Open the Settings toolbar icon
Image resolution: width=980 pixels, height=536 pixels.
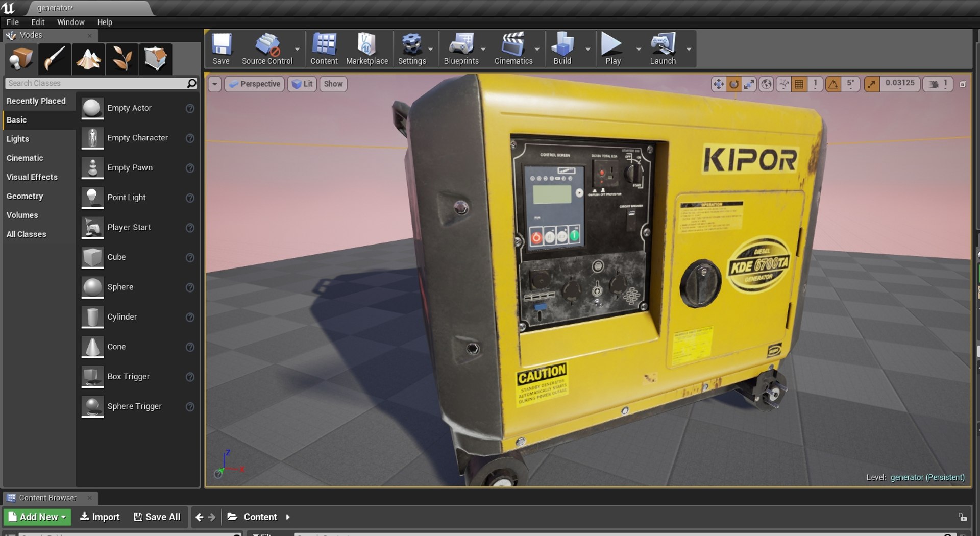click(412, 49)
